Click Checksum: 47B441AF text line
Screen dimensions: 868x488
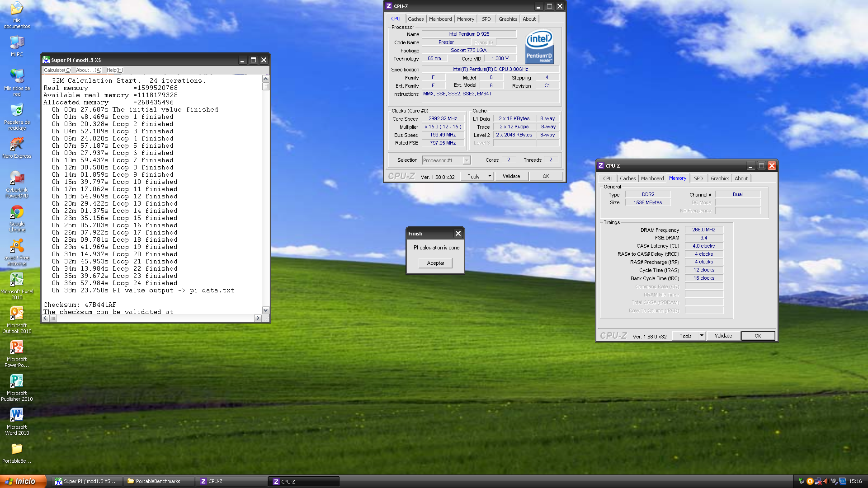click(x=80, y=305)
